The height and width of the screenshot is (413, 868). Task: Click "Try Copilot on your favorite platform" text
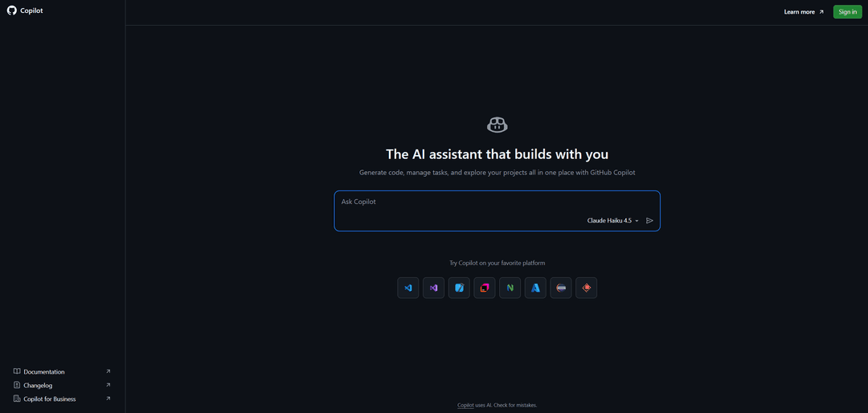click(497, 263)
